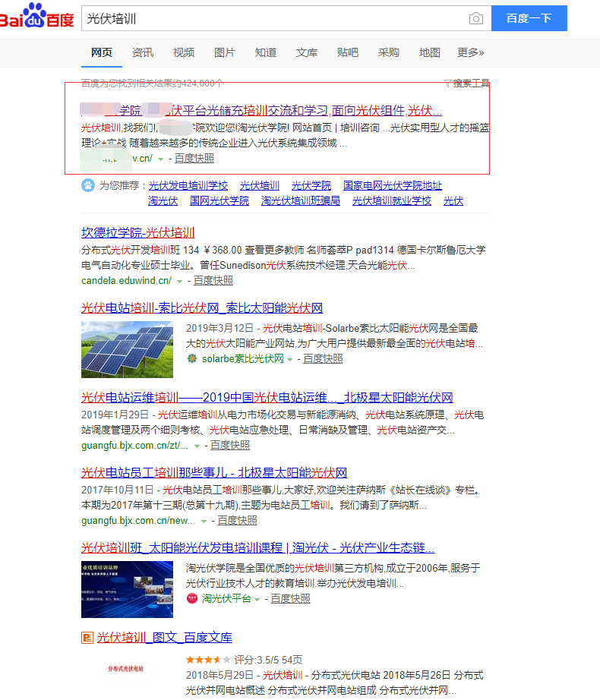This screenshot has width=600, height=700.
Task: Click the 3.5 star rating
Action: [x=208, y=660]
